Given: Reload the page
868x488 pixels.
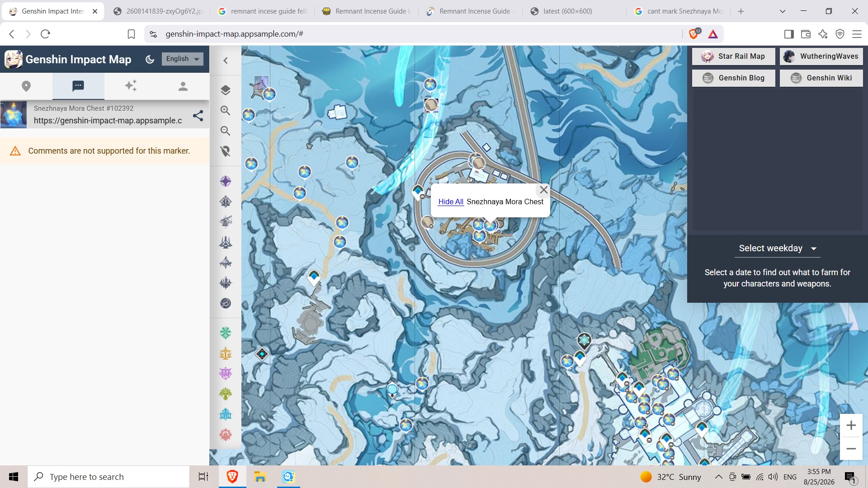Looking at the screenshot, I should click(x=45, y=34).
